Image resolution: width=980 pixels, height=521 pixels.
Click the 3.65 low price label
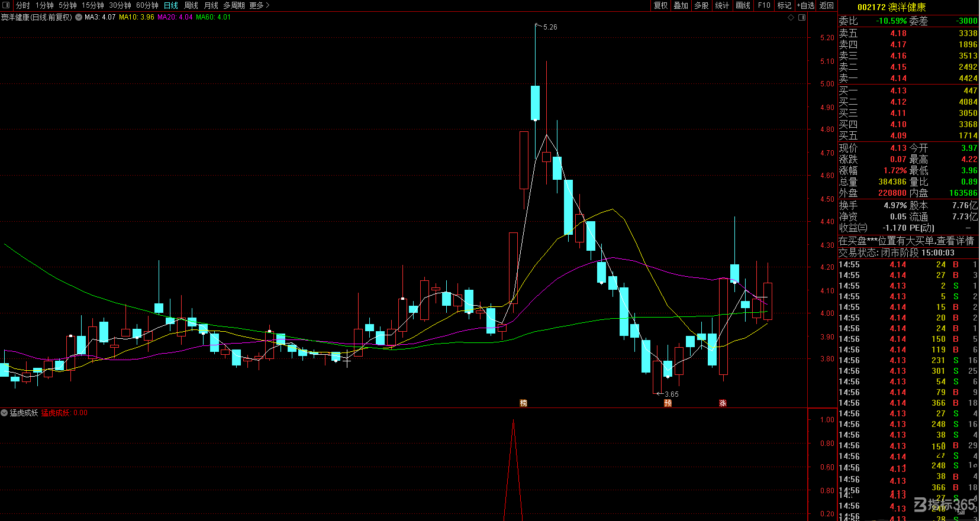(672, 394)
